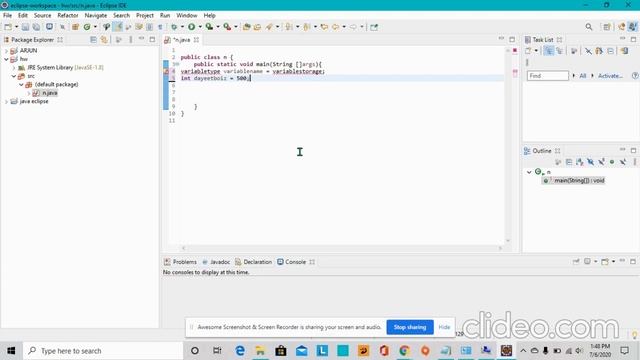Click Stop sharing button
This screenshot has width=640, height=360.
pos(410,327)
